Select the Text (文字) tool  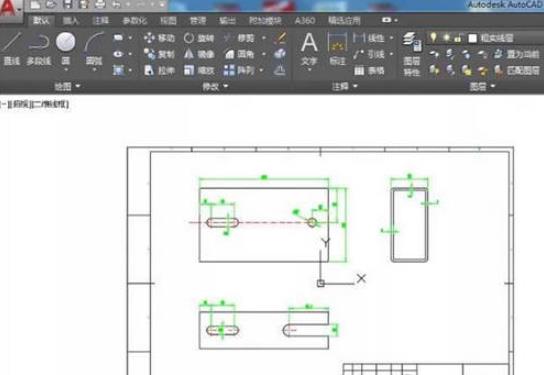click(309, 49)
